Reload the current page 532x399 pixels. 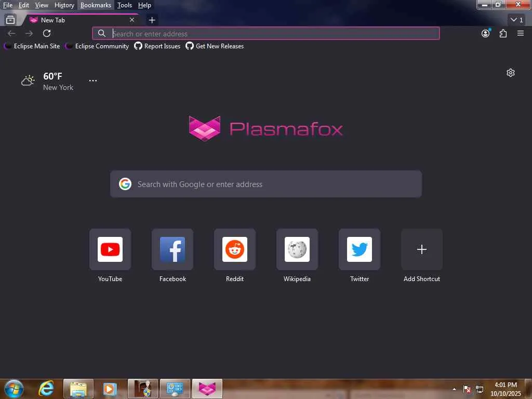[47, 33]
